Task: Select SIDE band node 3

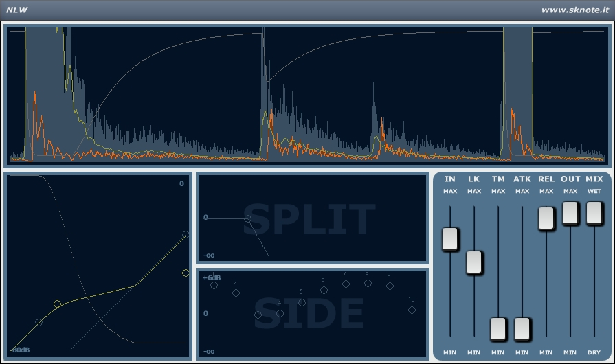Action: pos(258,315)
